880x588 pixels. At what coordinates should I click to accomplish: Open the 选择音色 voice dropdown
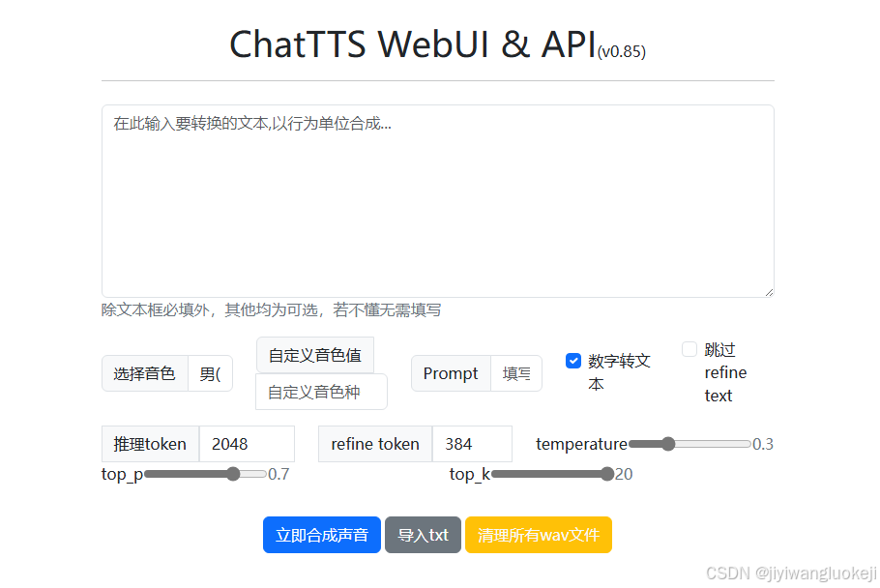(x=210, y=373)
